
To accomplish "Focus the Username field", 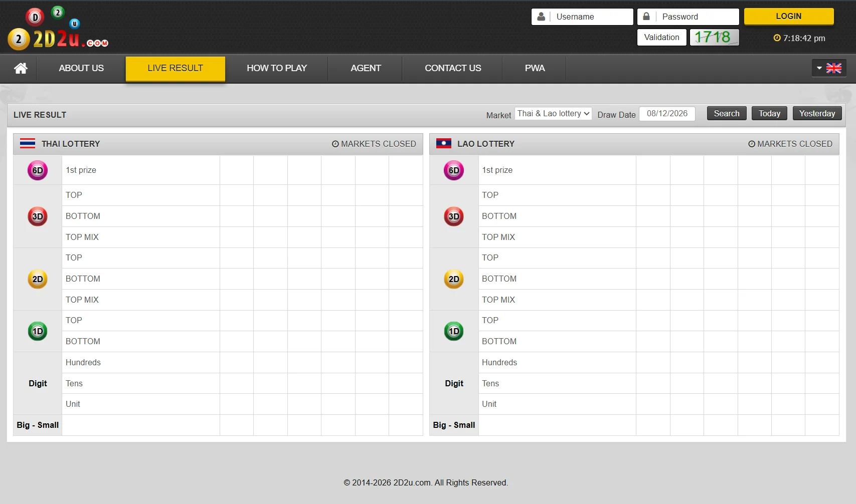I will [582, 17].
